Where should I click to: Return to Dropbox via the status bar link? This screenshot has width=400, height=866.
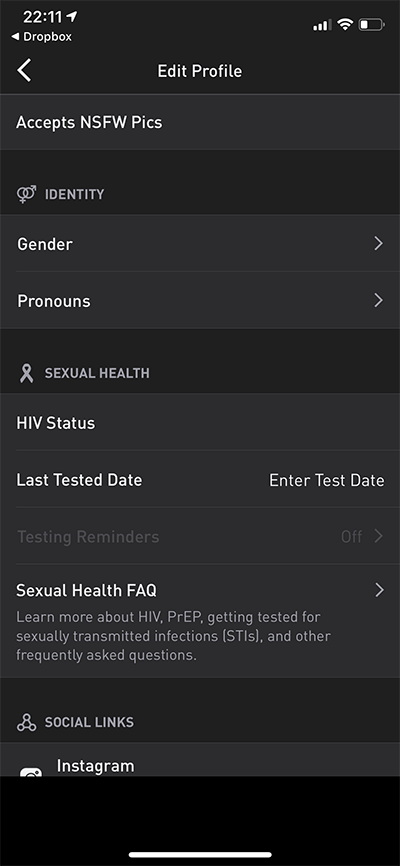coord(41,37)
